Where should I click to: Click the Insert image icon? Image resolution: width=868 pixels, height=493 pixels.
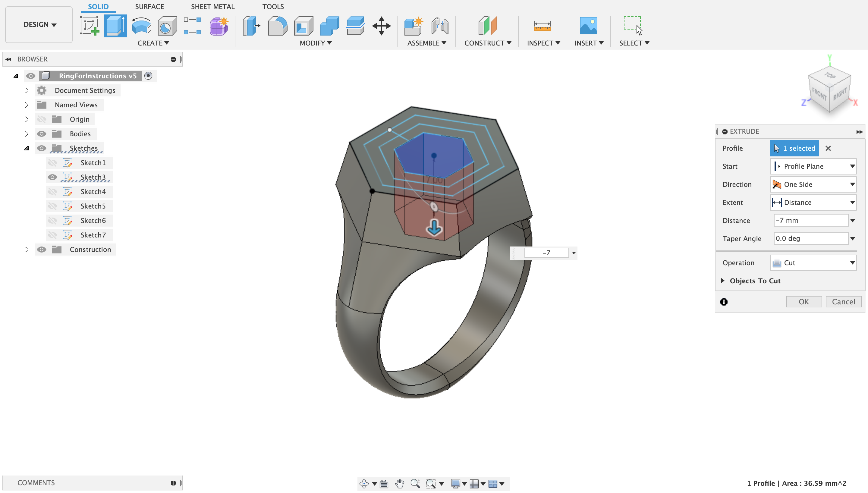[x=588, y=26]
